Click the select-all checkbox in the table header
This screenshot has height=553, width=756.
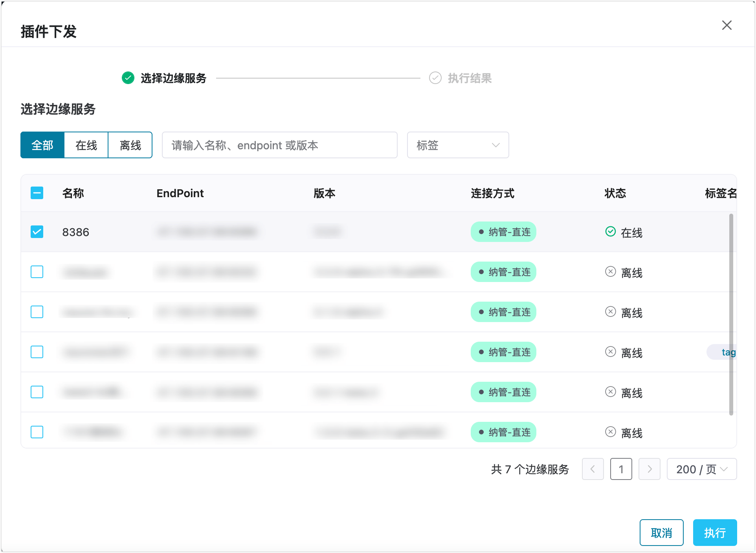(x=37, y=193)
